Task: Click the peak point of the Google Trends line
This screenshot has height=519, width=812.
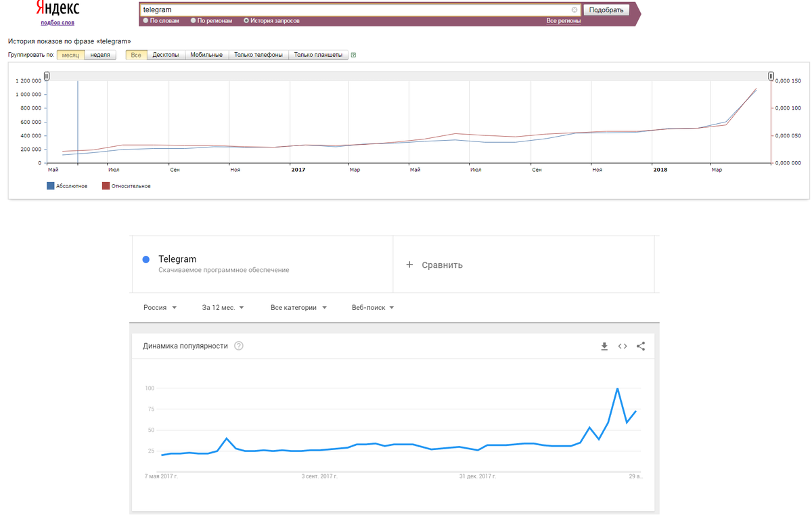Action: [617, 388]
